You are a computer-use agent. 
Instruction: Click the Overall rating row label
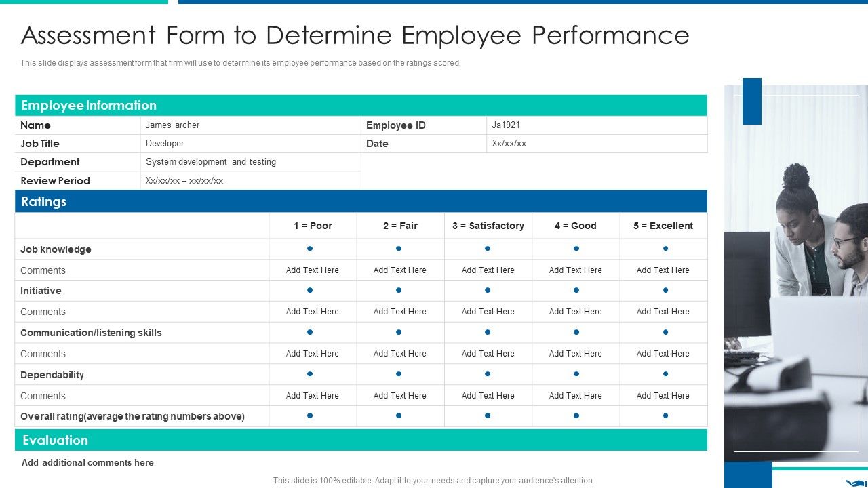132,416
